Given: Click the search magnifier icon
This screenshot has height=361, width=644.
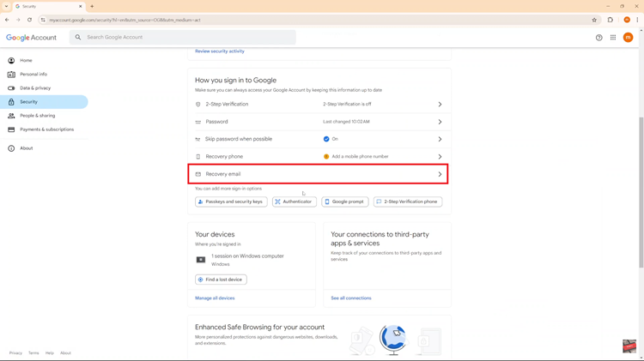Looking at the screenshot, I should point(78,38).
